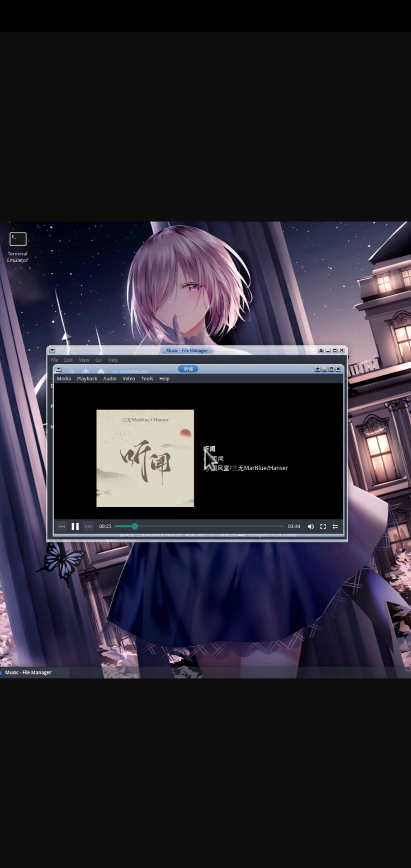Open the Go menu in File Manager
Image resolution: width=411 pixels, height=868 pixels.
tap(99, 360)
